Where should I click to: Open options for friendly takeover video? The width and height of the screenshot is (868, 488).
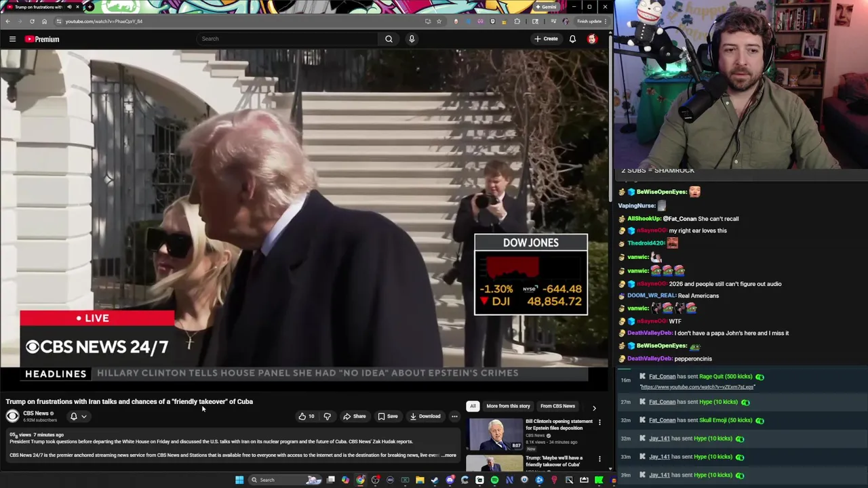[x=599, y=460]
